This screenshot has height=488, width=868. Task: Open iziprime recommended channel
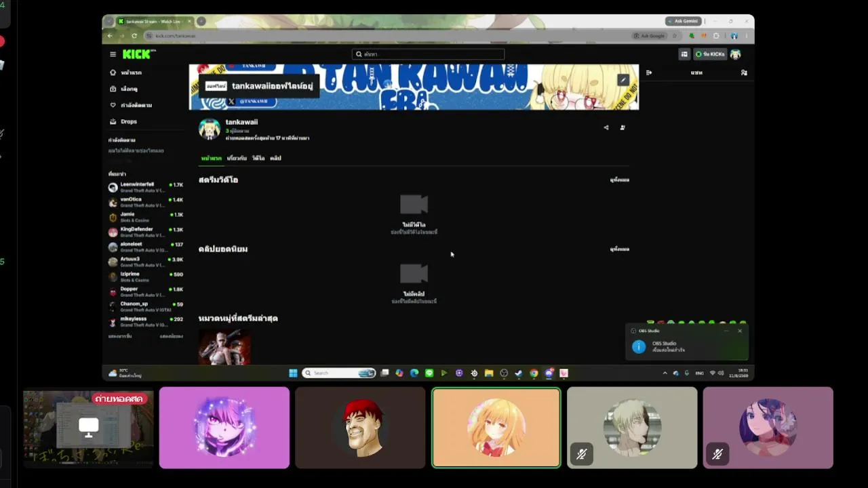click(146, 277)
